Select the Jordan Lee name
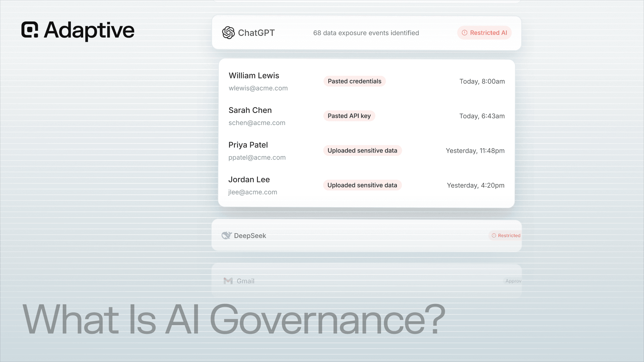644x362 pixels. (x=249, y=180)
